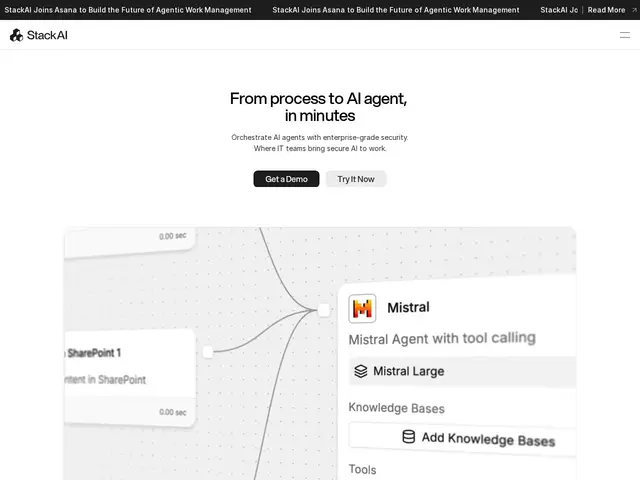Click the 0.00 sec value on top node
640x480 pixels.
tap(173, 236)
